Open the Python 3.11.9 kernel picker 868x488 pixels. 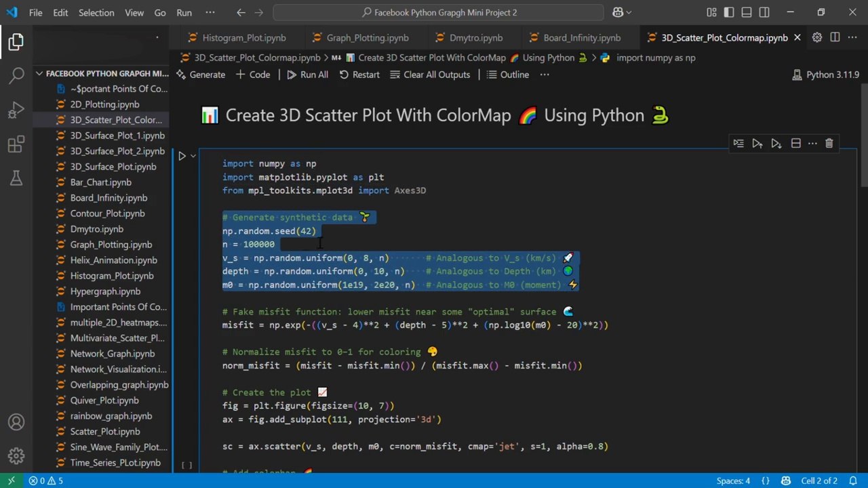click(x=825, y=75)
